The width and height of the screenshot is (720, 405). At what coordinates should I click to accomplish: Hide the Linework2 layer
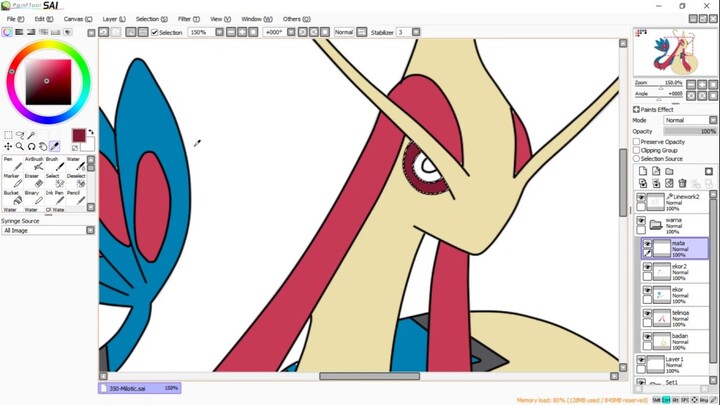coord(641,197)
